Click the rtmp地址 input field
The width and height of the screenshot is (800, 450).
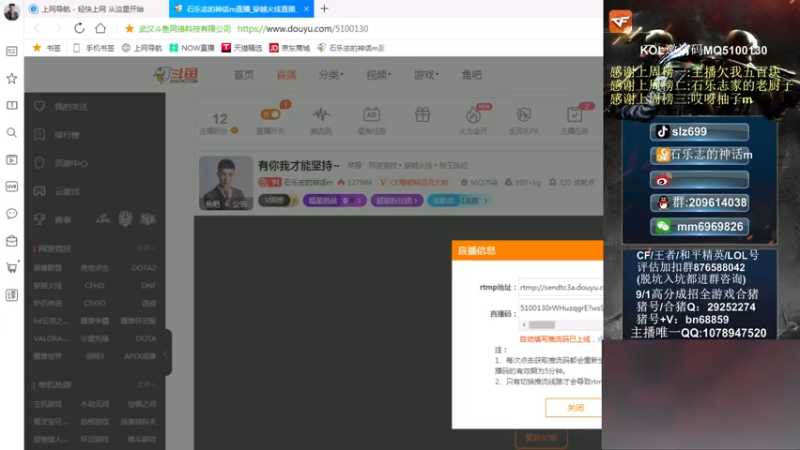click(x=560, y=287)
